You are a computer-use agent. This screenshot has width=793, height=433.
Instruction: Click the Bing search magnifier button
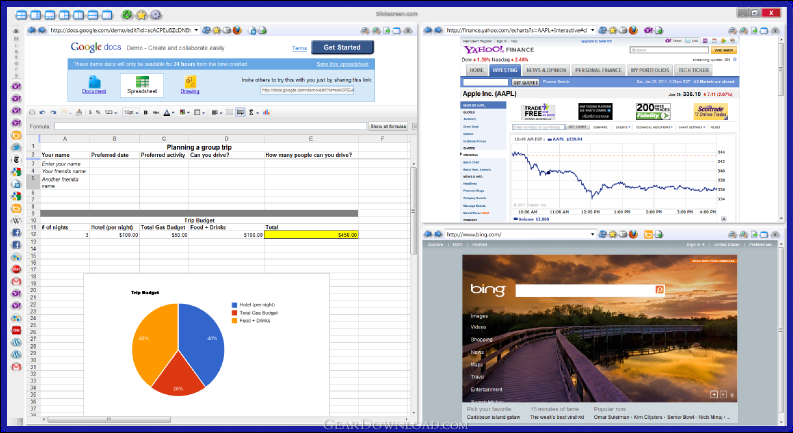(x=659, y=289)
